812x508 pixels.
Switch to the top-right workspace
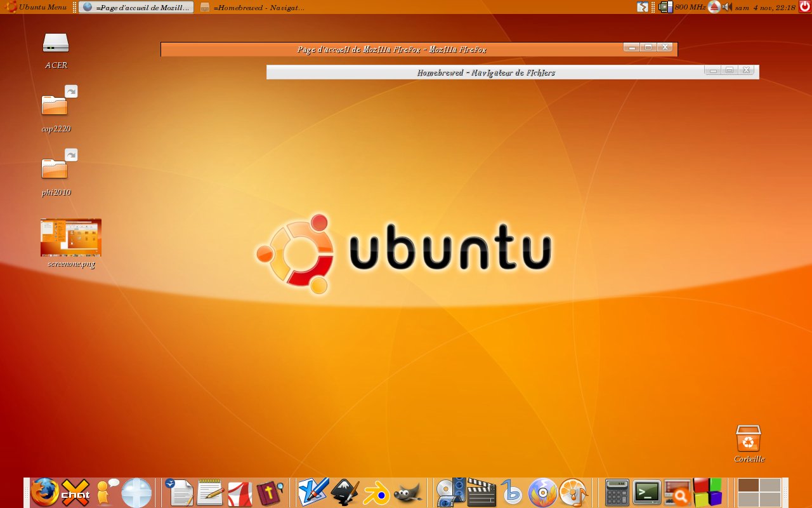pyautogui.click(x=770, y=485)
